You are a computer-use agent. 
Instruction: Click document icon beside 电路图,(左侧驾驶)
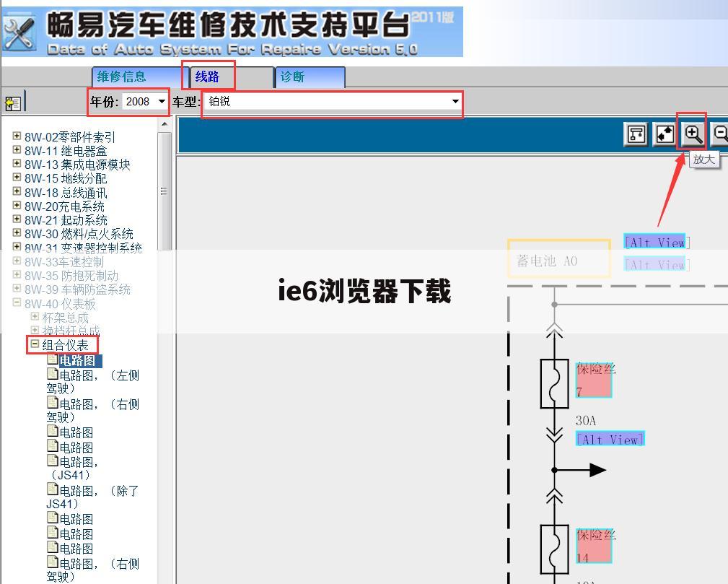[53, 373]
